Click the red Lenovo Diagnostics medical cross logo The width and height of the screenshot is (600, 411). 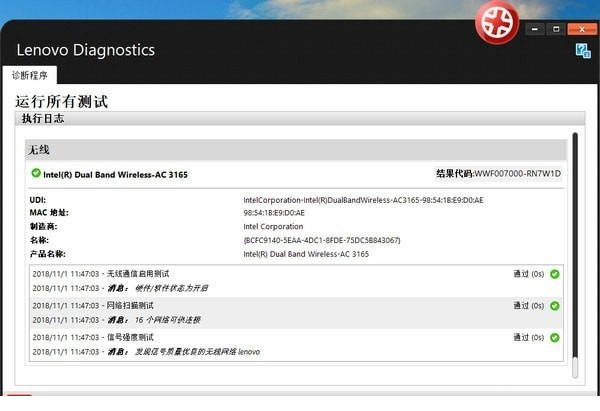coord(497,22)
